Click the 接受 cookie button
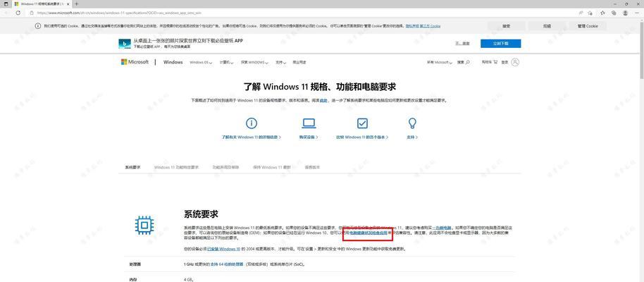The width and height of the screenshot is (644, 282). click(x=506, y=26)
